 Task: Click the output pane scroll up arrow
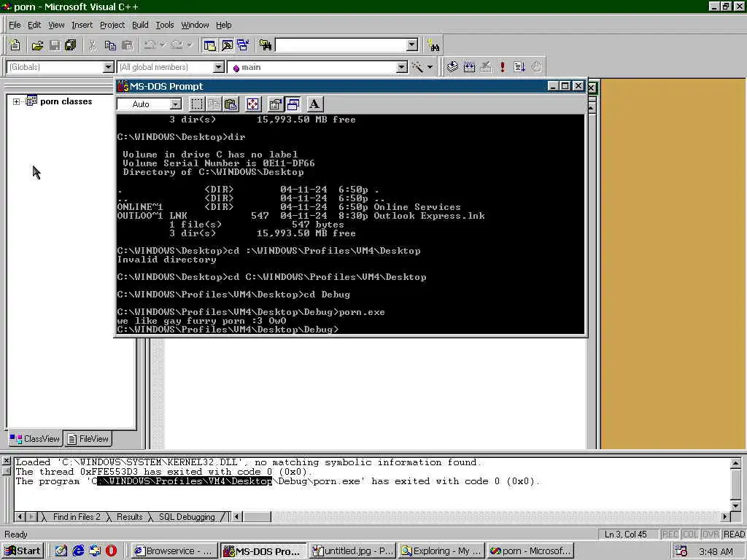click(x=735, y=463)
